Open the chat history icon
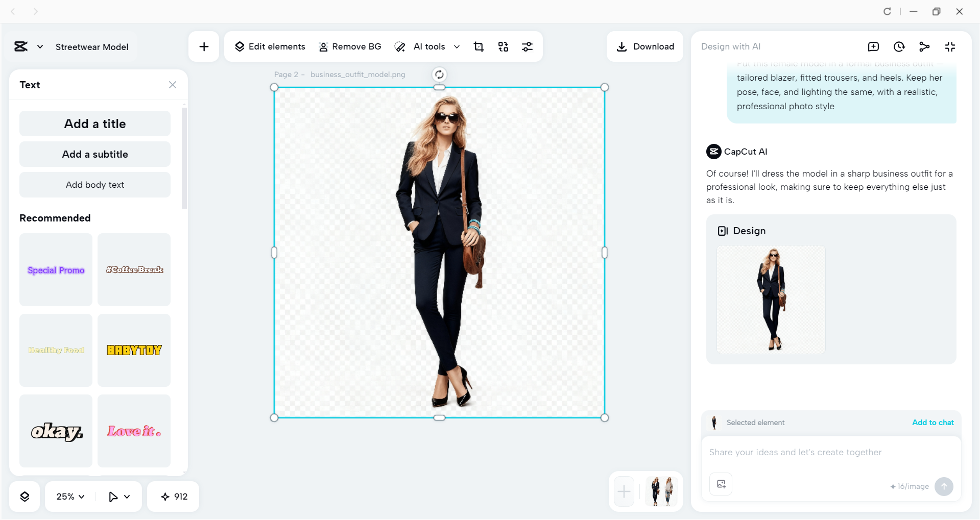The height and width of the screenshot is (520, 980). tap(899, 46)
